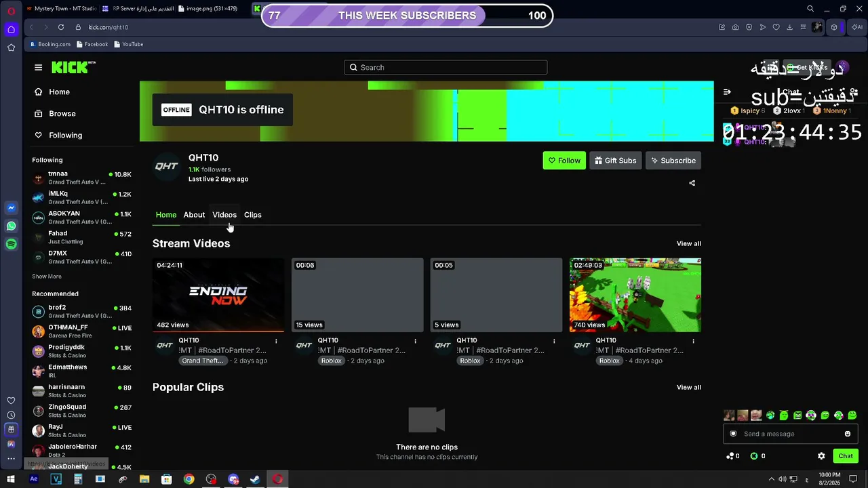Open After Effects from the taskbar
The width and height of the screenshot is (868, 488).
pyautogui.click(x=33, y=479)
